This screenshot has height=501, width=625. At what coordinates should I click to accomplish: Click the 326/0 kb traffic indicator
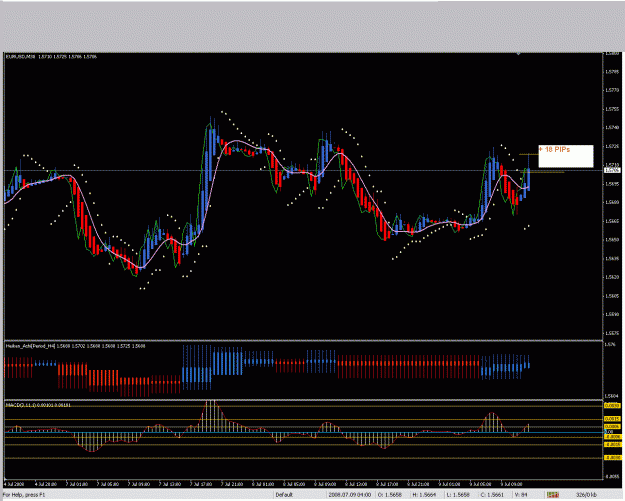(x=586, y=495)
